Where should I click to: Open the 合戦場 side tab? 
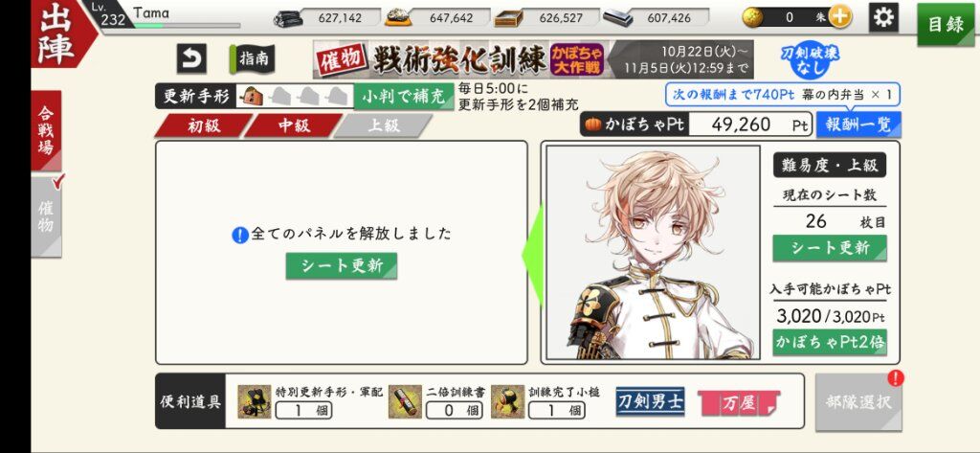pos(46,130)
